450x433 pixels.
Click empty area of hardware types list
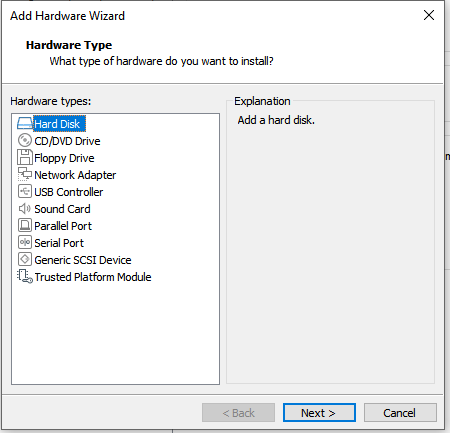tap(115, 333)
